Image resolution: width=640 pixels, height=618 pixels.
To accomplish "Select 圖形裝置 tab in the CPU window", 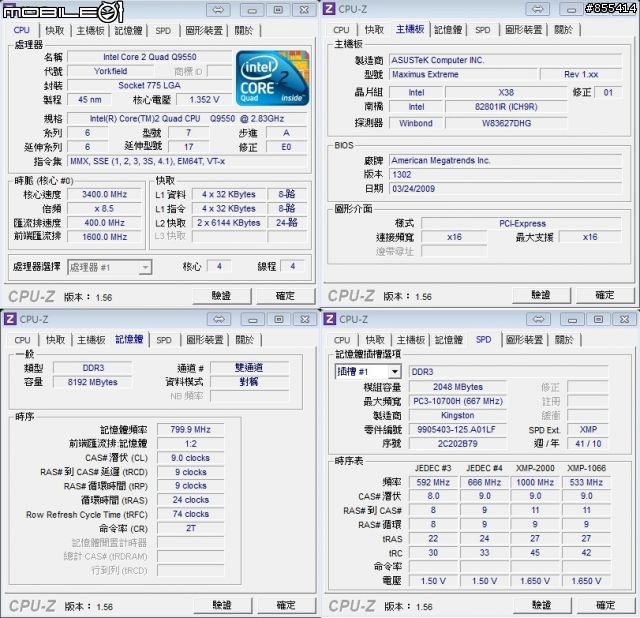I will click(204, 31).
